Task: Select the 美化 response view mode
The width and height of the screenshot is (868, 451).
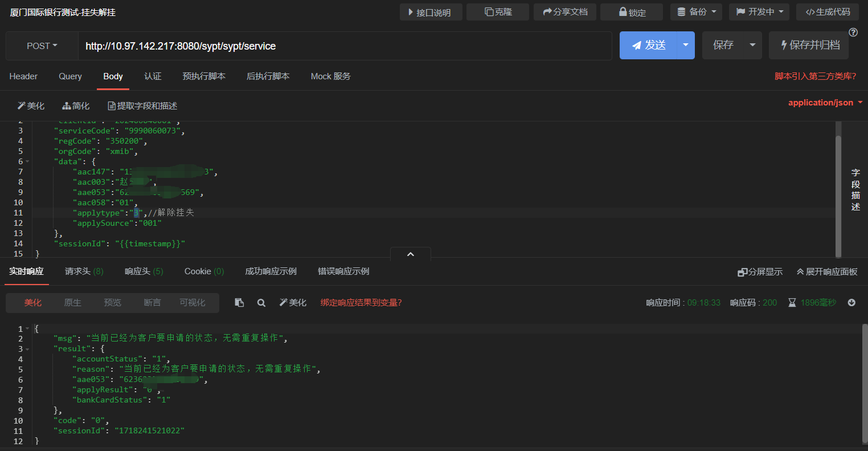Action: point(32,303)
